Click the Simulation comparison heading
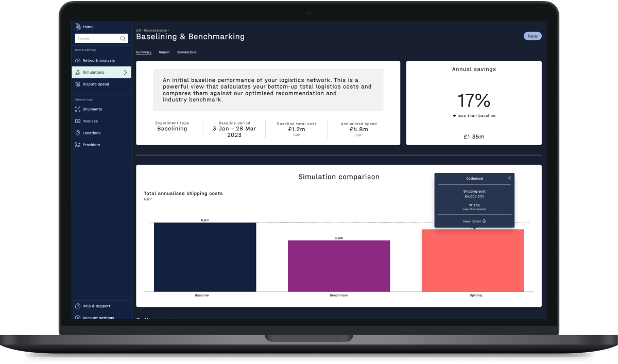 tap(339, 177)
